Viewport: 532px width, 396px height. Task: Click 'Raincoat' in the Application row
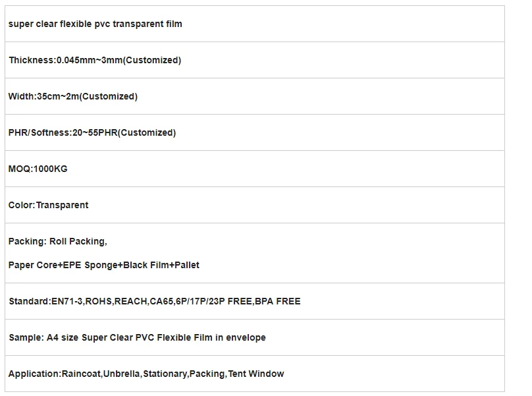tap(81, 374)
